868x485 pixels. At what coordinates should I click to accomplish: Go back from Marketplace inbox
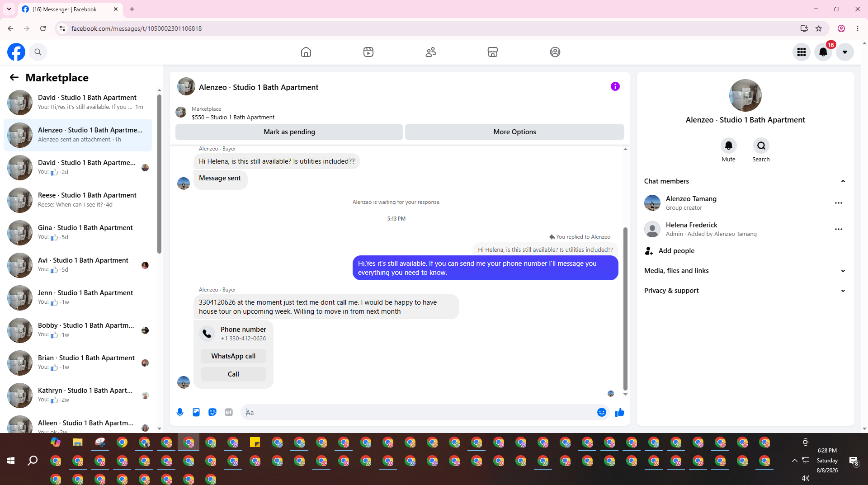[14, 77]
